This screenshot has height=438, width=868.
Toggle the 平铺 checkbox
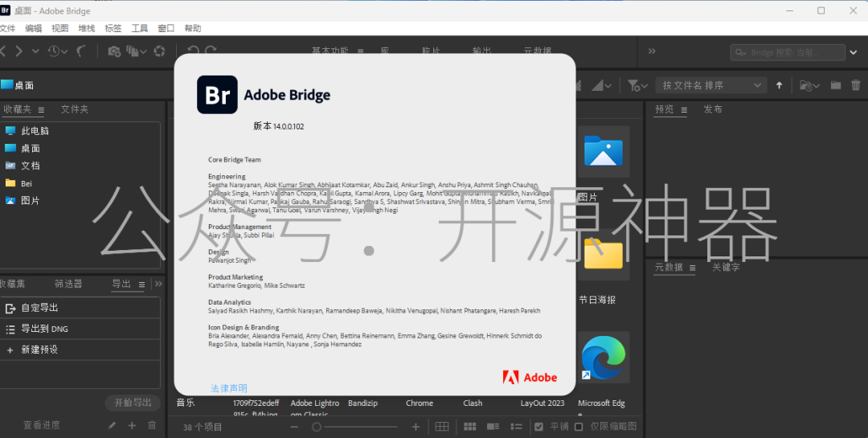click(x=539, y=427)
